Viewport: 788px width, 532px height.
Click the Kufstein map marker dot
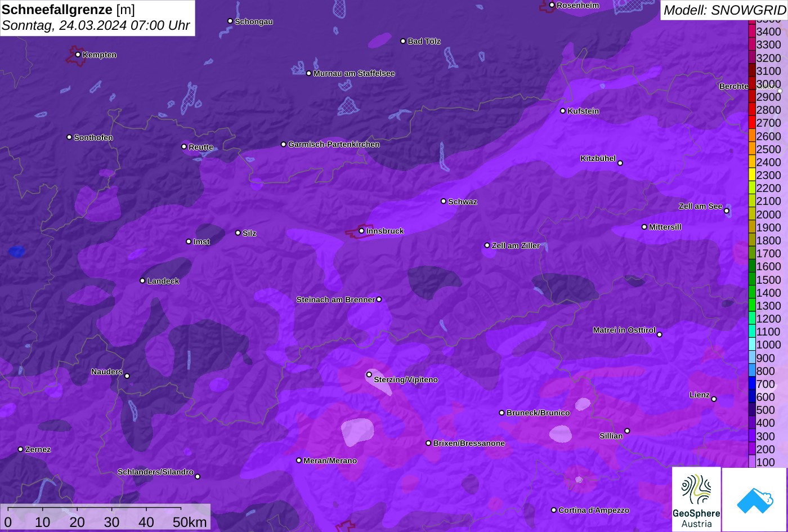(563, 111)
